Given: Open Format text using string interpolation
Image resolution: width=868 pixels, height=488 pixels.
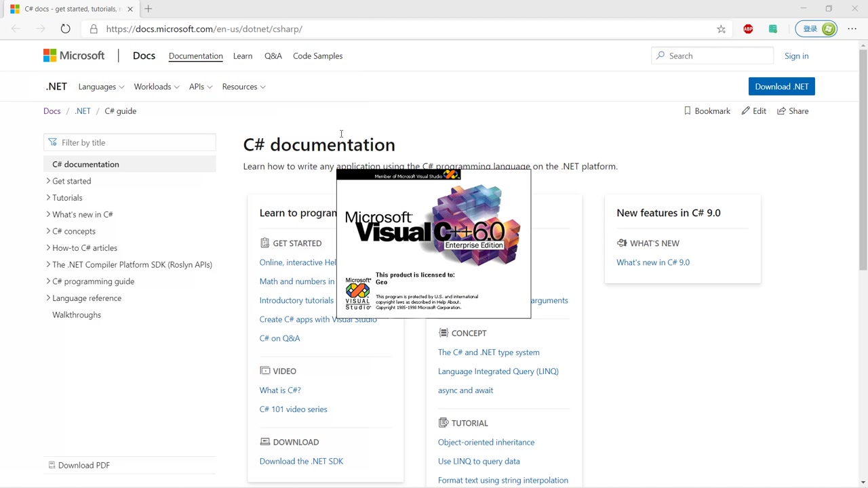Looking at the screenshot, I should [503, 481].
